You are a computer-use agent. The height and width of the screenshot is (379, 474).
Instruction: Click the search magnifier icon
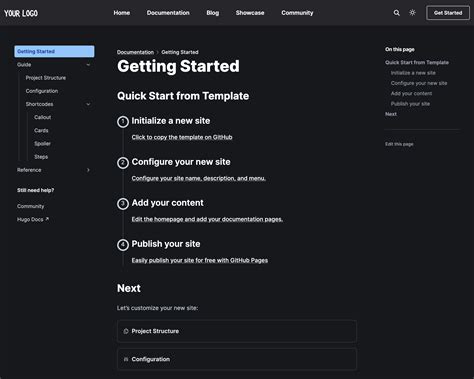[x=396, y=13]
